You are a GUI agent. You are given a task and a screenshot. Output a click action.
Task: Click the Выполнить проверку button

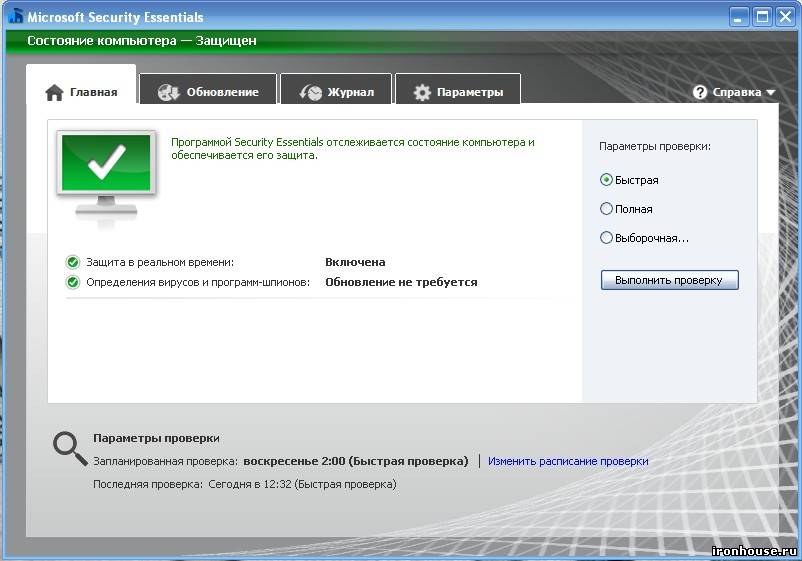670,280
